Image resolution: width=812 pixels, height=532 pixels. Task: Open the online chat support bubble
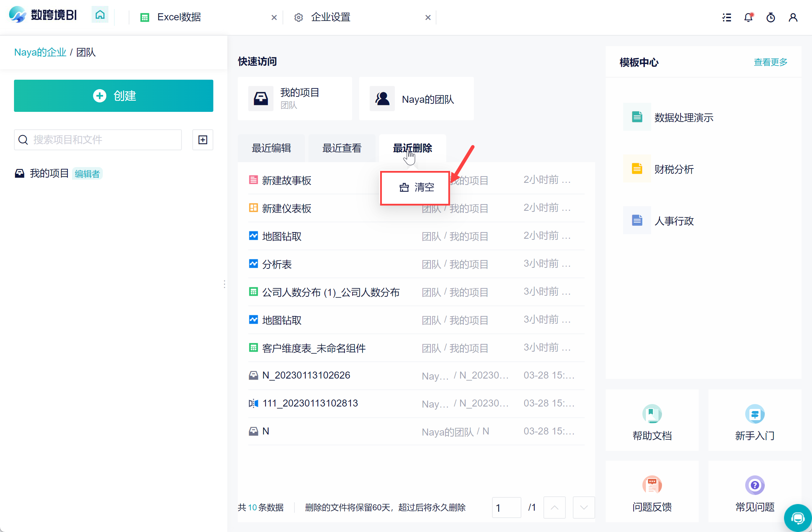tap(798, 518)
